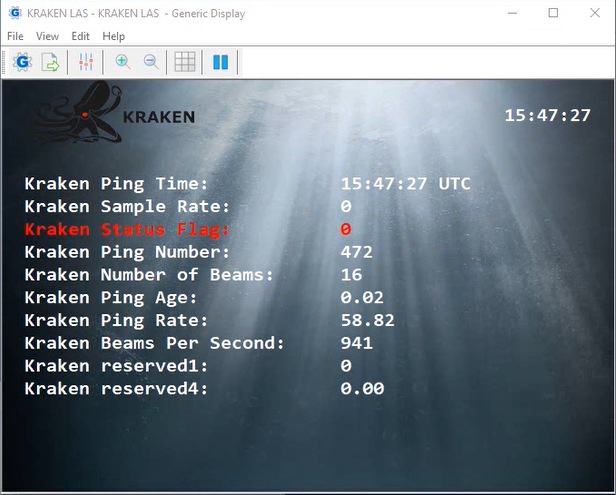Select the Kraken Beams Per Second label
Viewport: 616px width, 495px height.
(154, 343)
